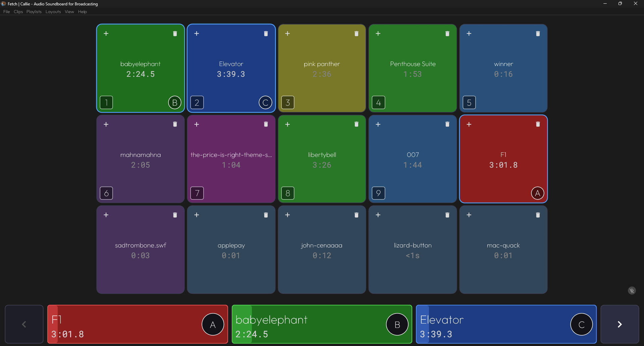Click the babyelephant playback progress strip
This screenshot has height=346, width=644.
[x=243, y=324]
